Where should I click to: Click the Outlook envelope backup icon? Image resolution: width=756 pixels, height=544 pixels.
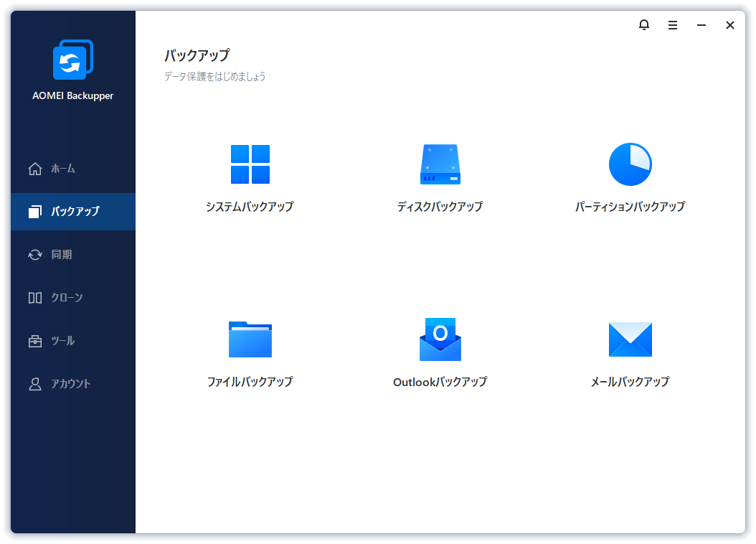[440, 339]
